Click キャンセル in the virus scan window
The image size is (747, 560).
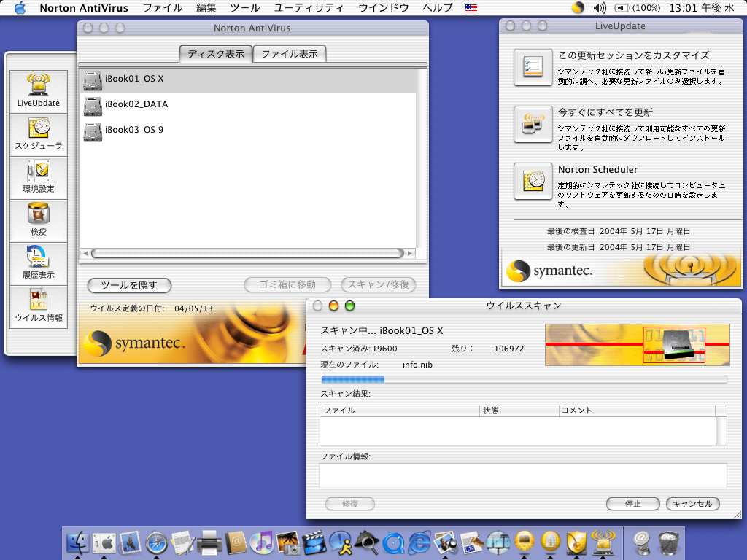pos(693,504)
